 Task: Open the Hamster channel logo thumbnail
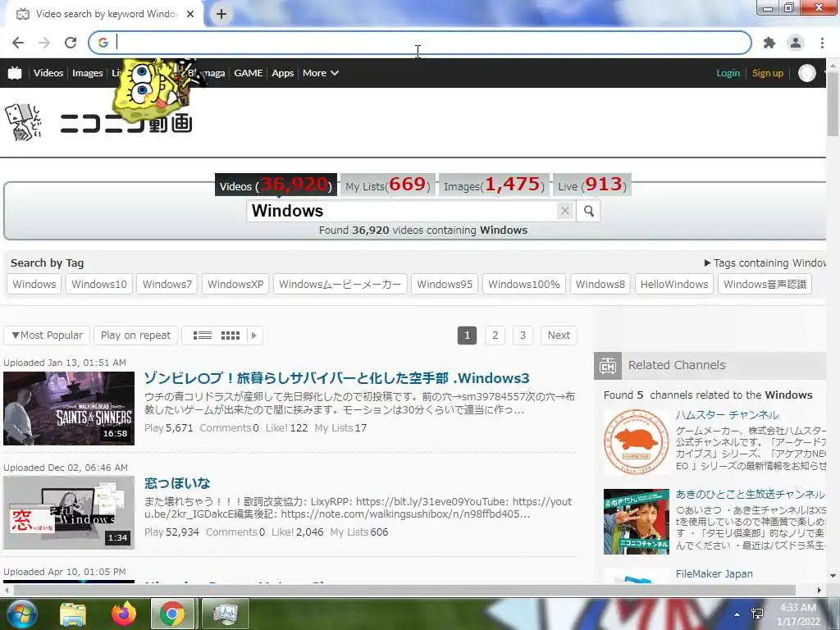[x=637, y=442]
